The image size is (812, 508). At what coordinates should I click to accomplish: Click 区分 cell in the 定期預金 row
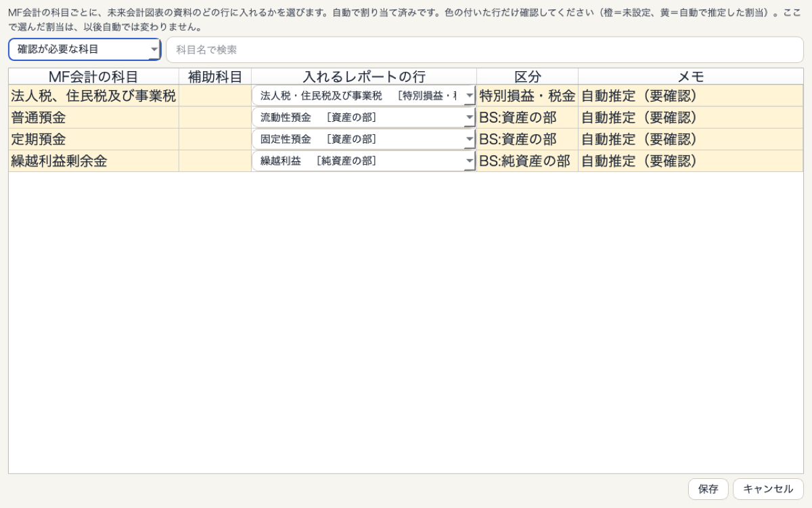click(528, 139)
